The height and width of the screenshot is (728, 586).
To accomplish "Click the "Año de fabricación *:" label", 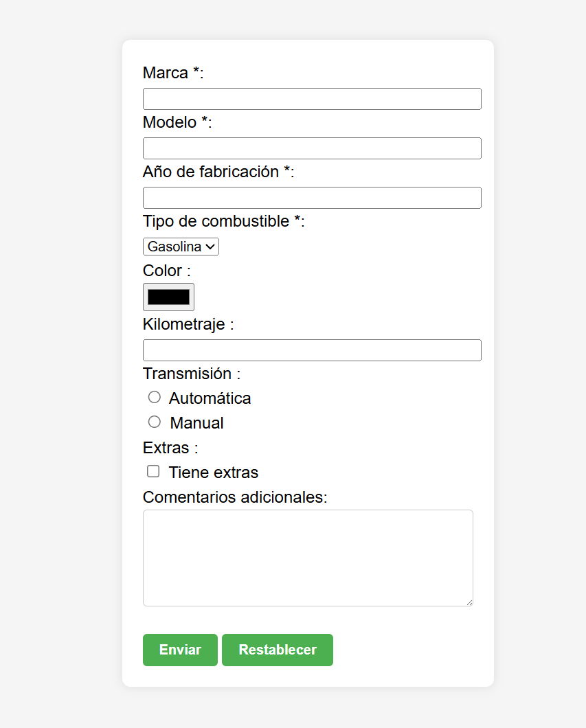I will pos(218,172).
